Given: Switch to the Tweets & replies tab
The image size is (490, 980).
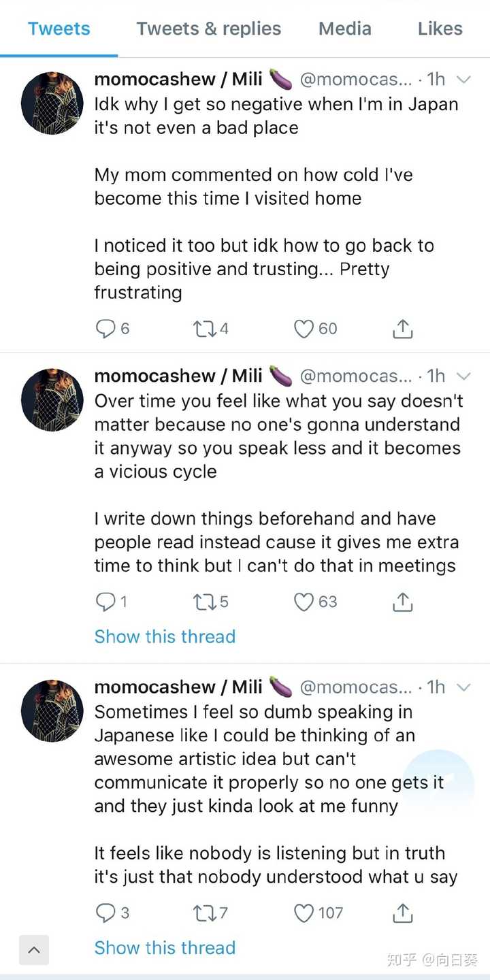Looking at the screenshot, I should click(x=208, y=29).
